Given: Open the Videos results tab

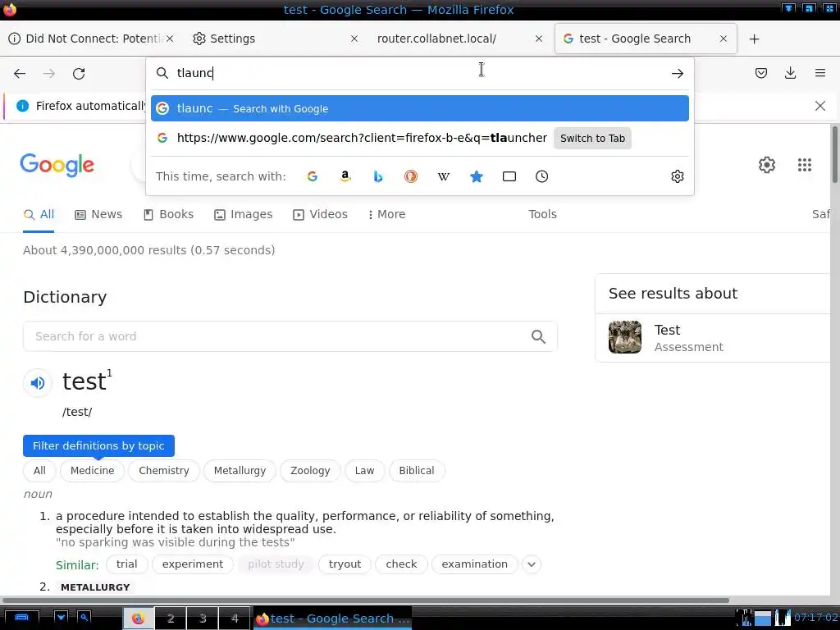Looking at the screenshot, I should click(x=320, y=214).
